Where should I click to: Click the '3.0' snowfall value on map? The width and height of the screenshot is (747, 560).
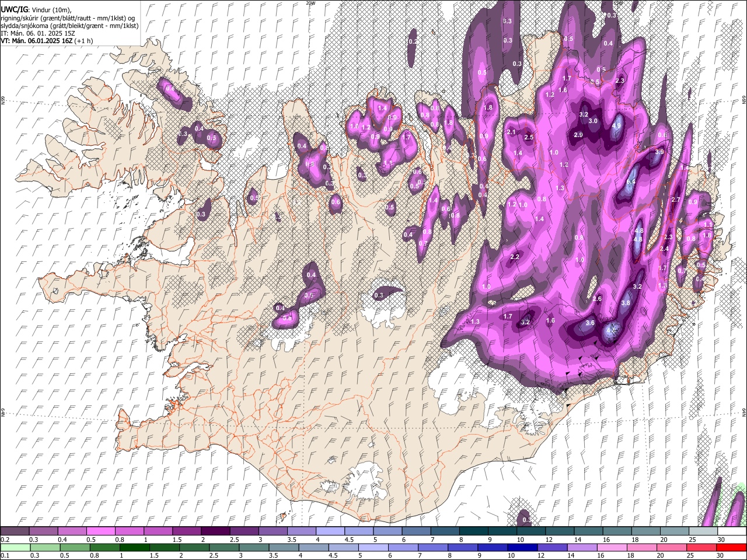click(593, 121)
